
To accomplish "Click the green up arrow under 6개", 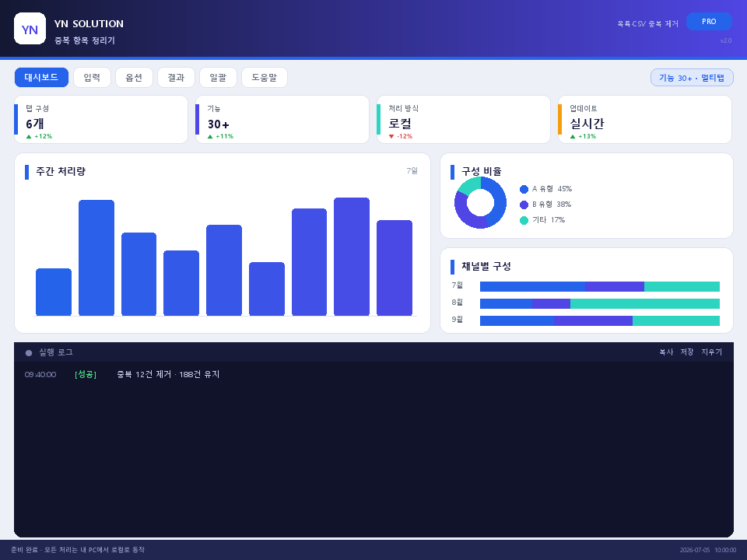I will point(29,137).
